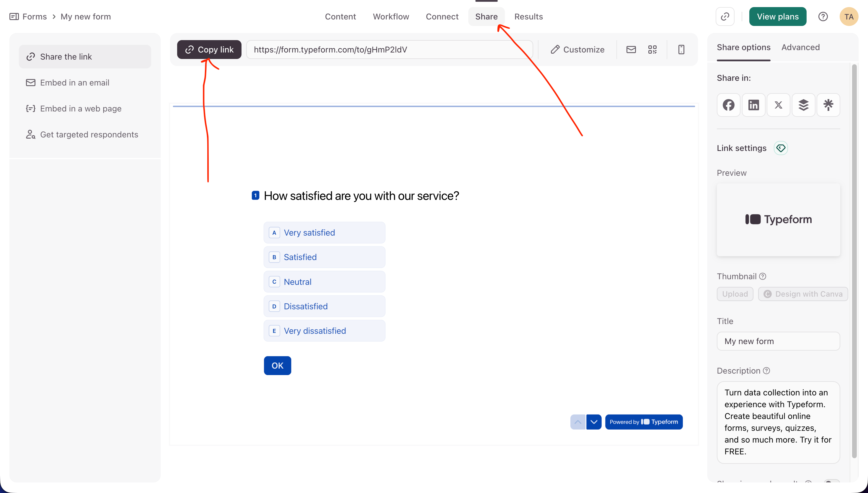Click the Link settings diamond badge
Image resolution: width=868 pixels, height=493 pixels.
[780, 148]
